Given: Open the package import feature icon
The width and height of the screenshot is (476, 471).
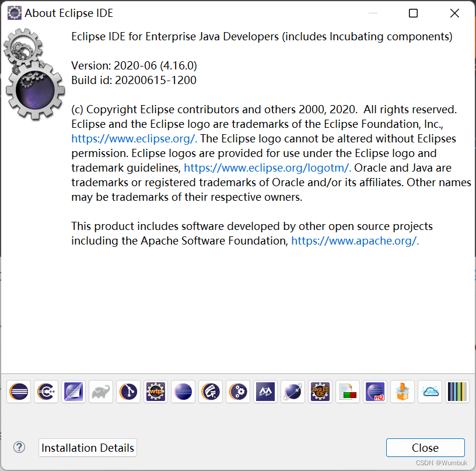Looking at the screenshot, I should [x=402, y=392].
